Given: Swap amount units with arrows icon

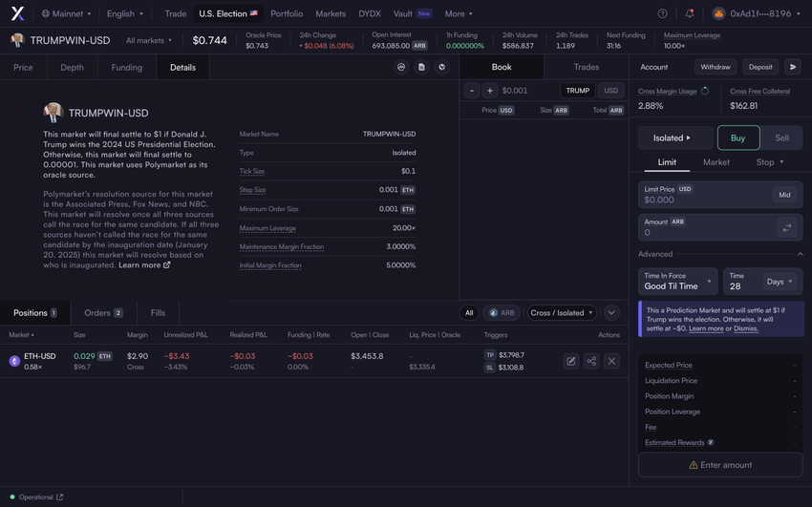Looking at the screenshot, I should tap(786, 227).
